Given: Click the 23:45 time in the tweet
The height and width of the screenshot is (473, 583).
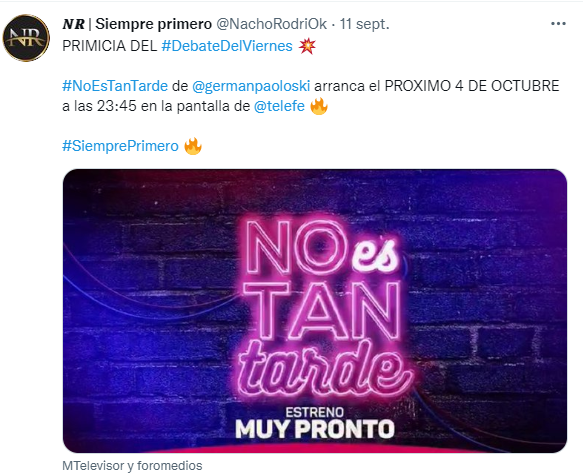Looking at the screenshot, I should 117,106.
